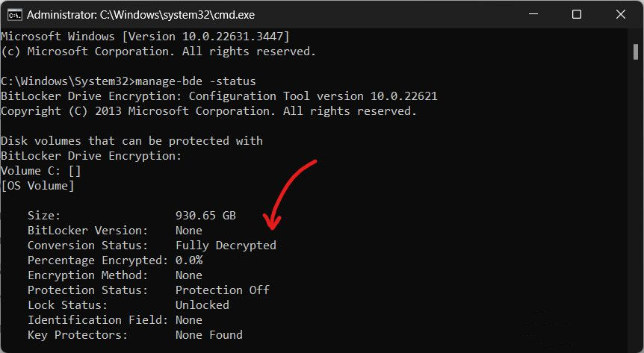Screen dimensions: 644x353
Task: Click the 'Volume C: []' line
Action: click(40, 171)
